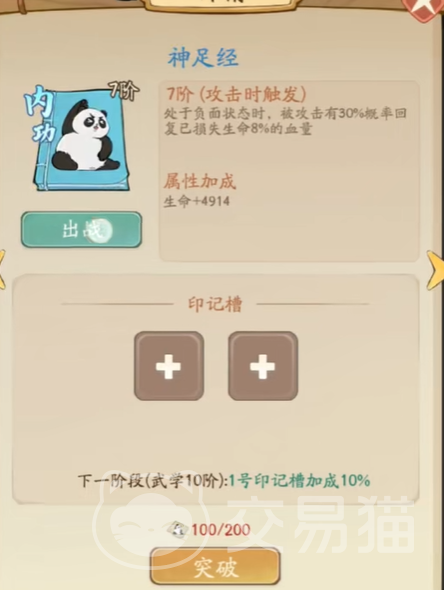Click the 内功 label on the book

[x=40, y=114]
